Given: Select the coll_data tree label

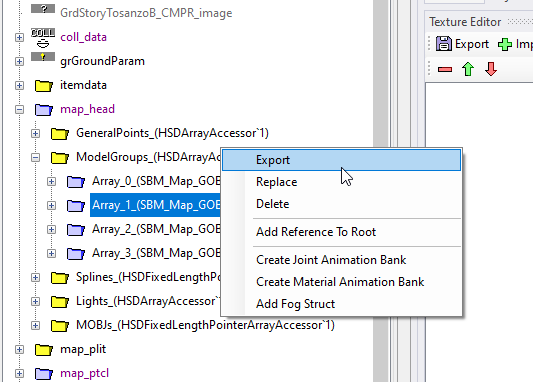Looking at the screenshot, I should [83, 37].
